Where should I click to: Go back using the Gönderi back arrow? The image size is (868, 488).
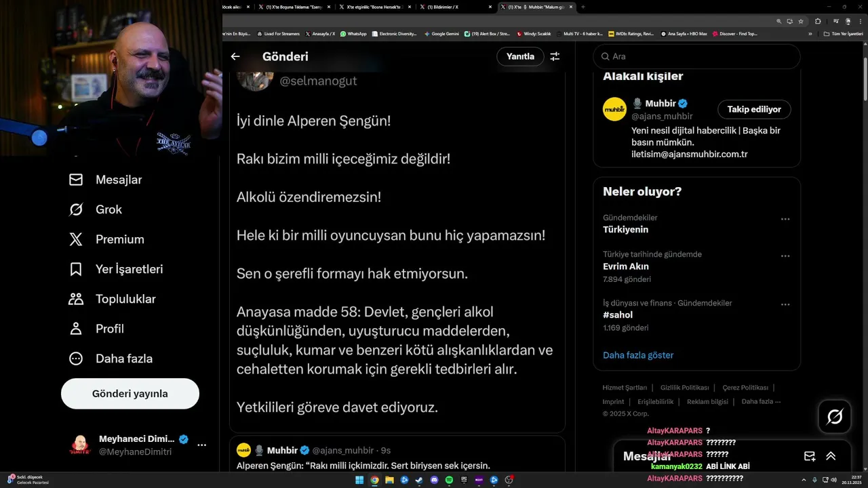[235, 56]
